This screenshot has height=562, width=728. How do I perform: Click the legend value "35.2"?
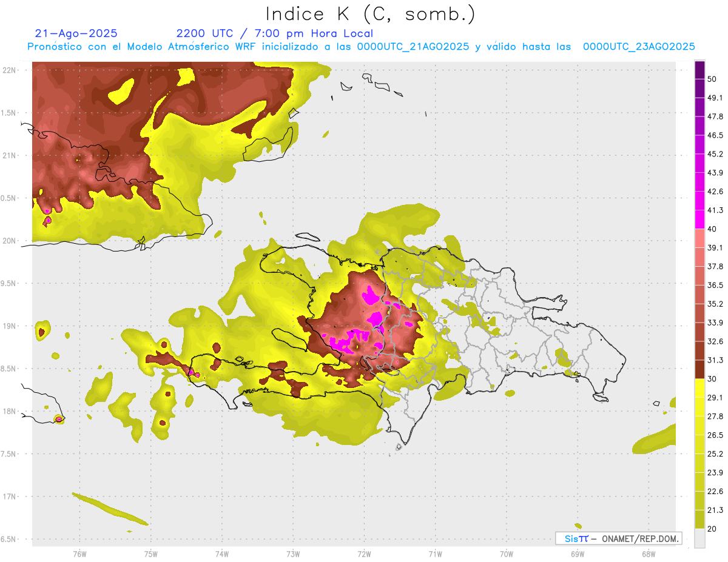pyautogui.click(x=715, y=304)
